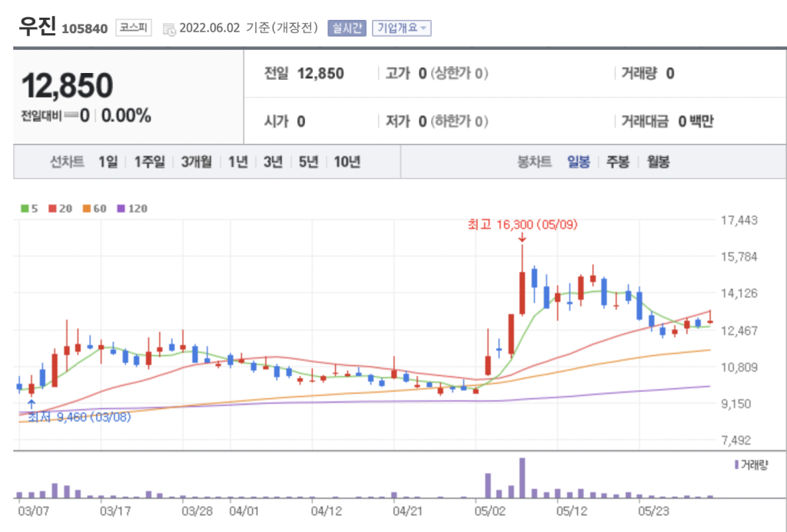Select the 1주일 line chart period
This screenshot has height=532, width=787.
click(x=149, y=162)
